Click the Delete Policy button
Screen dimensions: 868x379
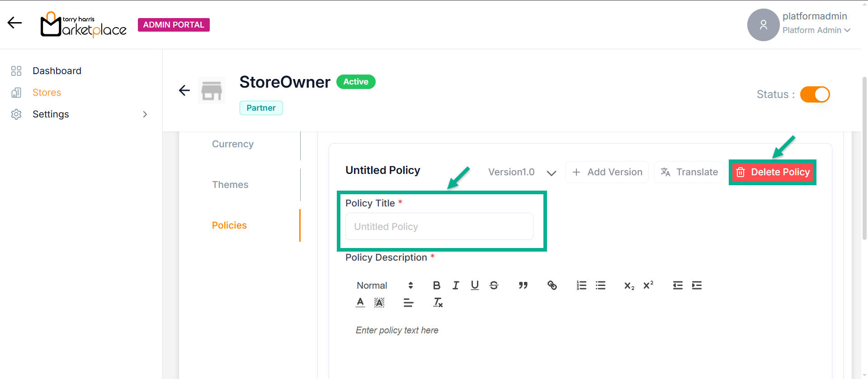[x=773, y=172]
